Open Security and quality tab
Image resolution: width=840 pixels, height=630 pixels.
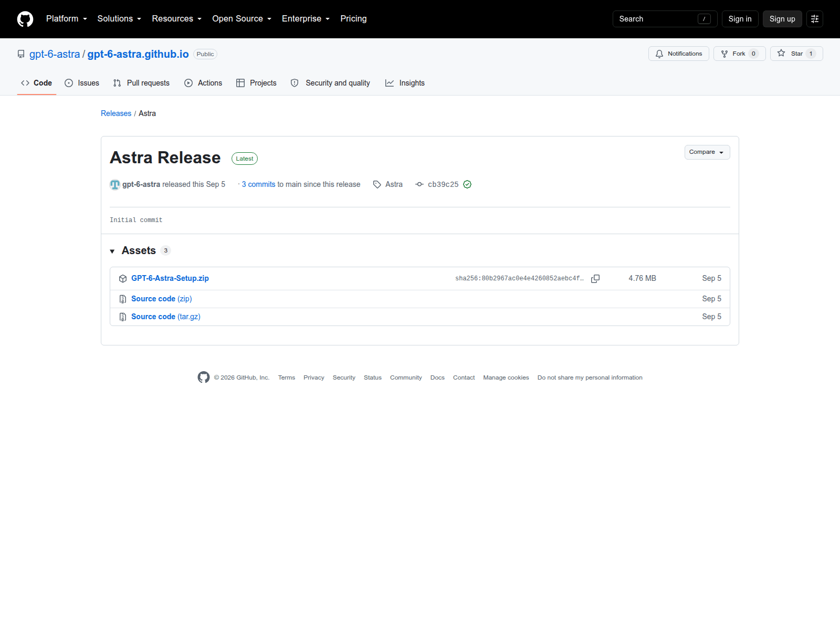330,83
